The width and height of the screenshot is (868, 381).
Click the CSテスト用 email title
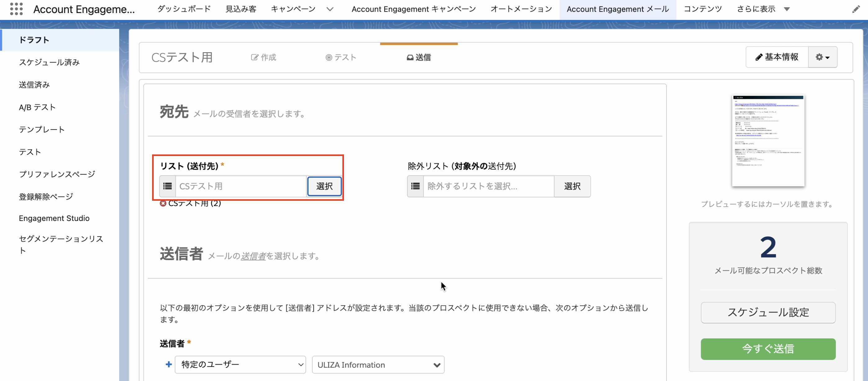[x=182, y=57]
